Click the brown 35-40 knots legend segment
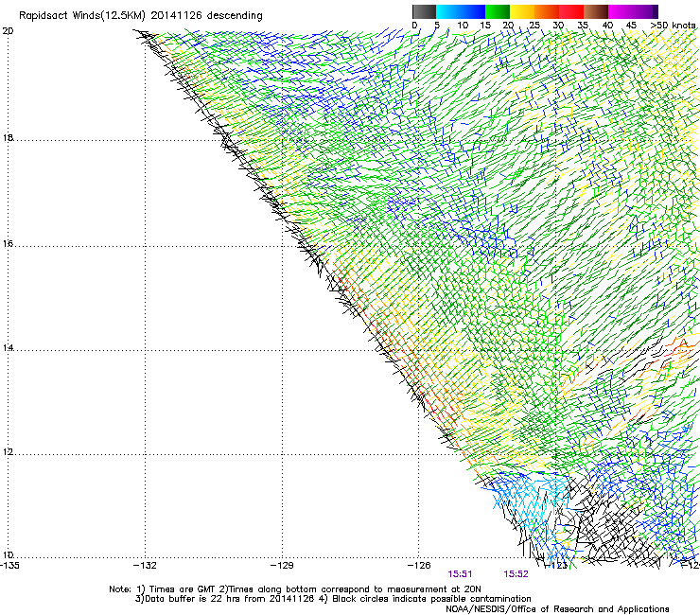The image size is (700, 615). pyautogui.click(x=596, y=11)
